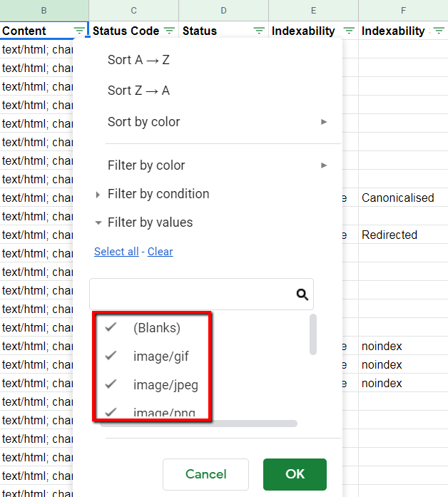Open filter icon in Status column header
Viewport: 448px width, 497px height.
(259, 31)
